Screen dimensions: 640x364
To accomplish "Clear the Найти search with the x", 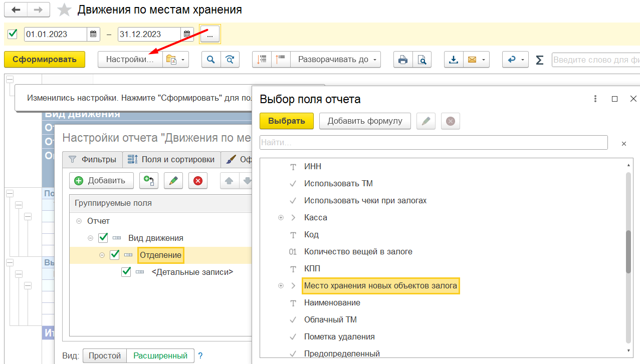I will pyautogui.click(x=624, y=143).
